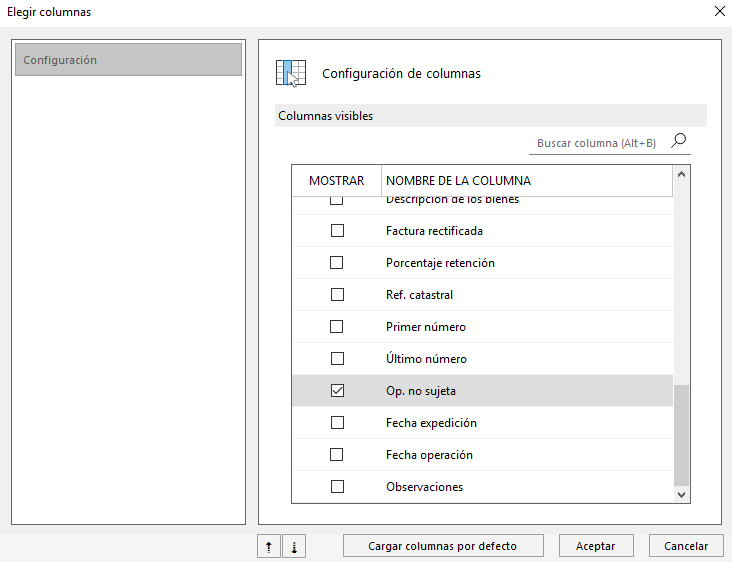The height and width of the screenshot is (562, 732).
Task: Show the Primer número column
Action: 337,327
